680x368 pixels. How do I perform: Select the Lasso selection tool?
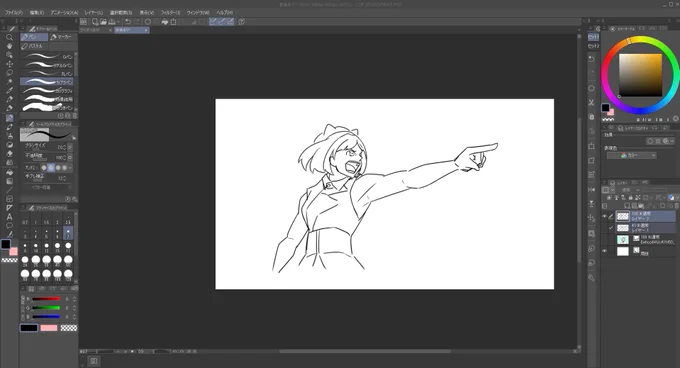(x=9, y=73)
